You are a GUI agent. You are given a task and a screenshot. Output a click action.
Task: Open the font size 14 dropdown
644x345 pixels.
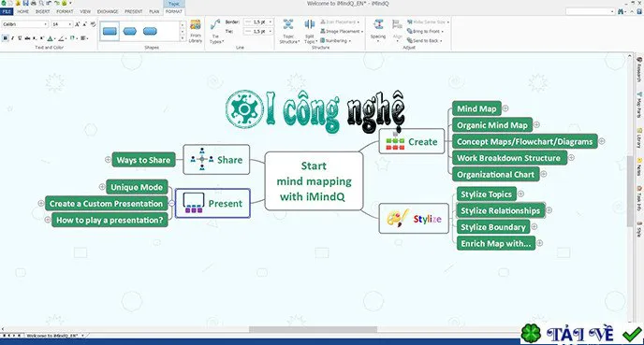[70, 24]
